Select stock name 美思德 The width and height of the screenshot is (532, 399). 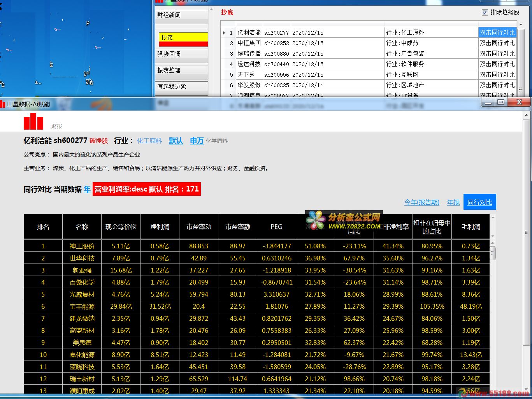pos(82,343)
